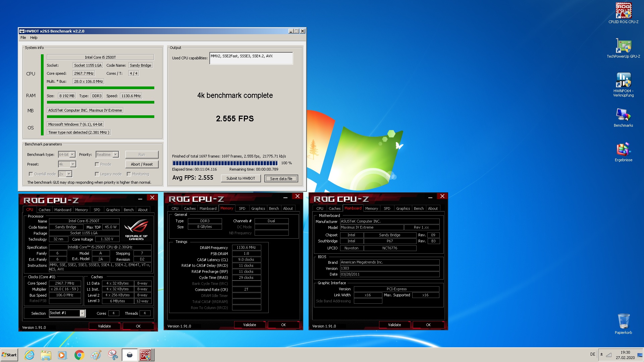Open the TechPowerUp GPU-Z desktop shortcut
644x362 pixels.
(623, 48)
